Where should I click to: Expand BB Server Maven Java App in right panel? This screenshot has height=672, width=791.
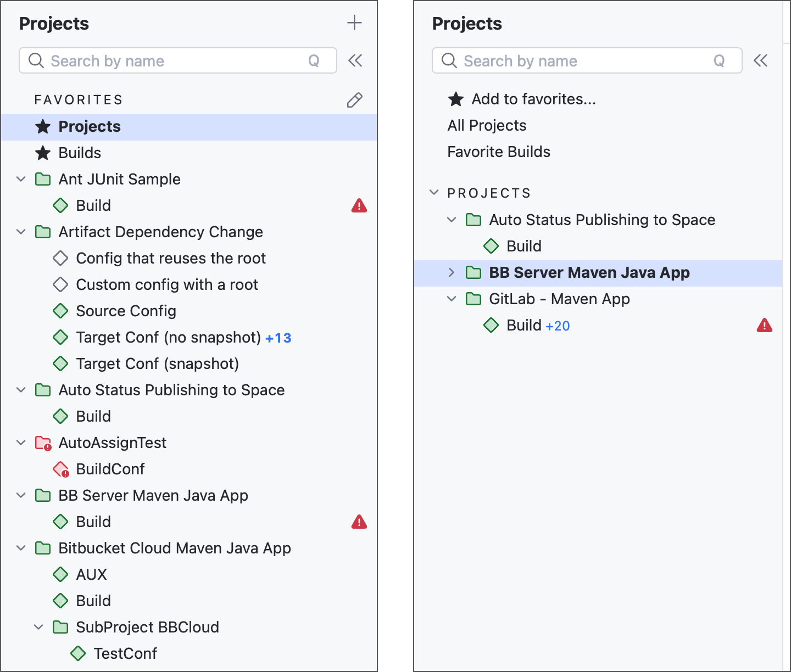(452, 272)
